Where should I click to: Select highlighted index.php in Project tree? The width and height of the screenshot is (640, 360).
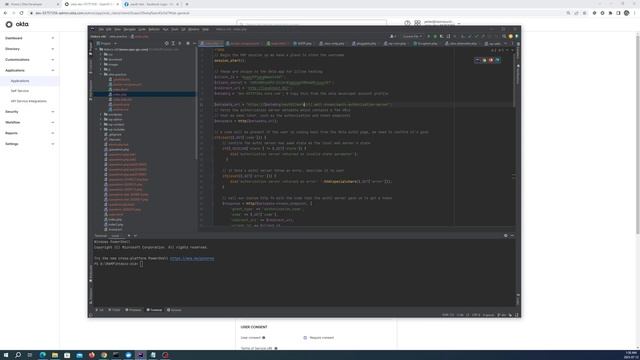click(144, 94)
